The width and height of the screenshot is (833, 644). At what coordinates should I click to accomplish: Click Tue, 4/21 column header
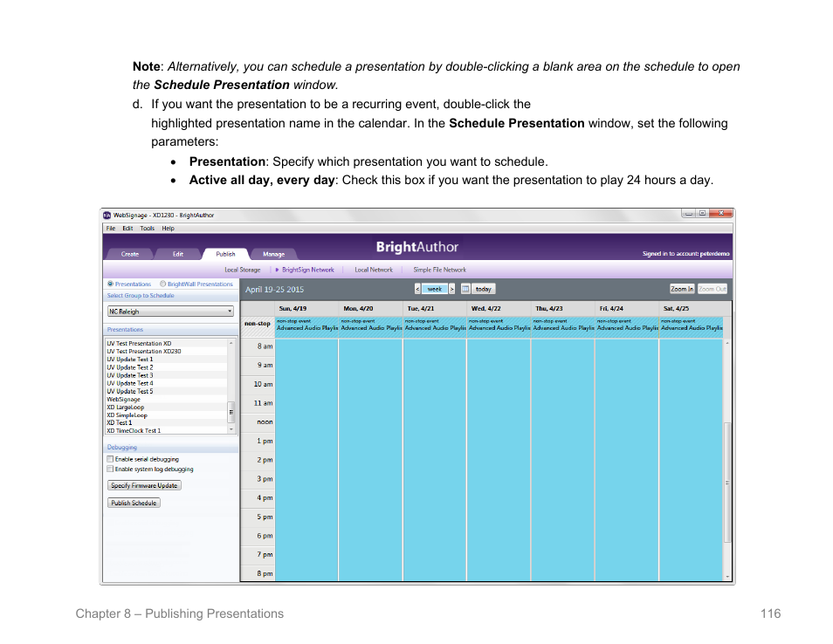435,308
